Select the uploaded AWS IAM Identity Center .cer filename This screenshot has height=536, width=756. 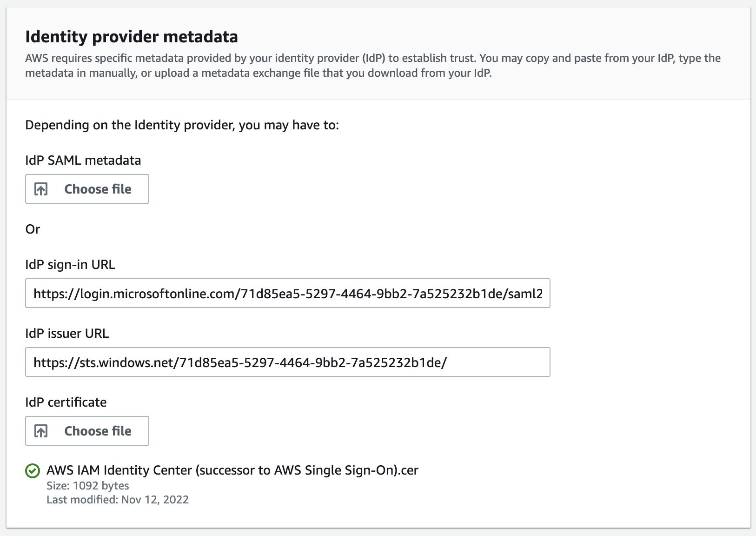[232, 470]
